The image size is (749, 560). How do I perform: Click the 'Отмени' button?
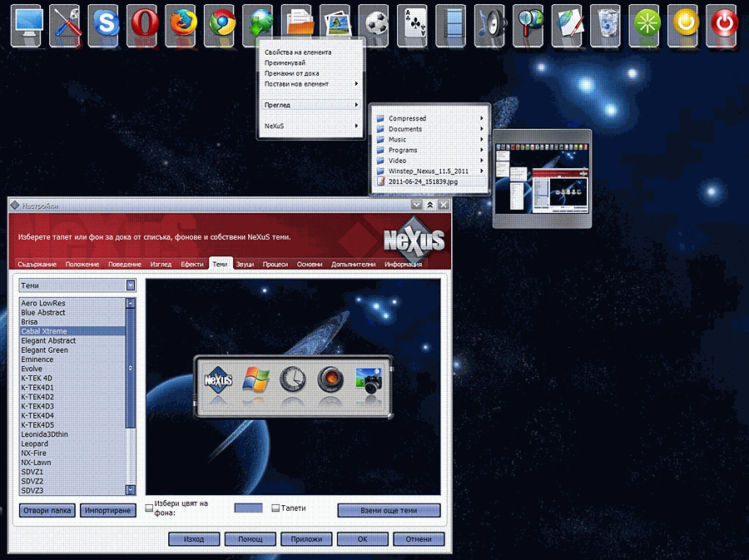coord(419,539)
